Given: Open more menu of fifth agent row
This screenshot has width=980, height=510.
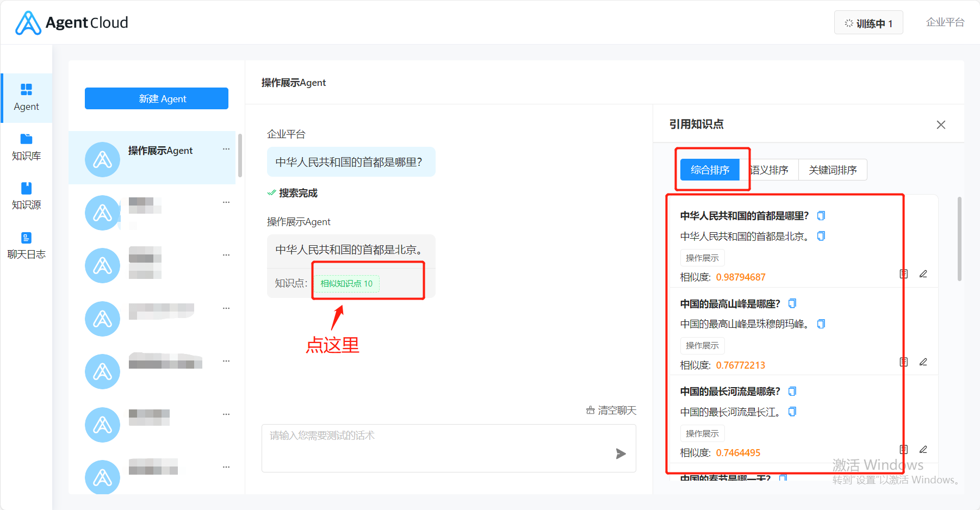Looking at the screenshot, I should tap(226, 361).
